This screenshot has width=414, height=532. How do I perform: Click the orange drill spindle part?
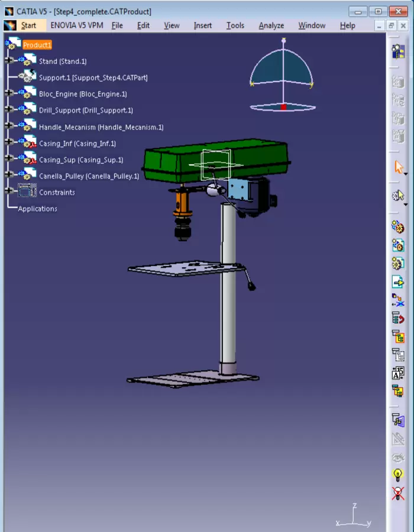point(183,203)
